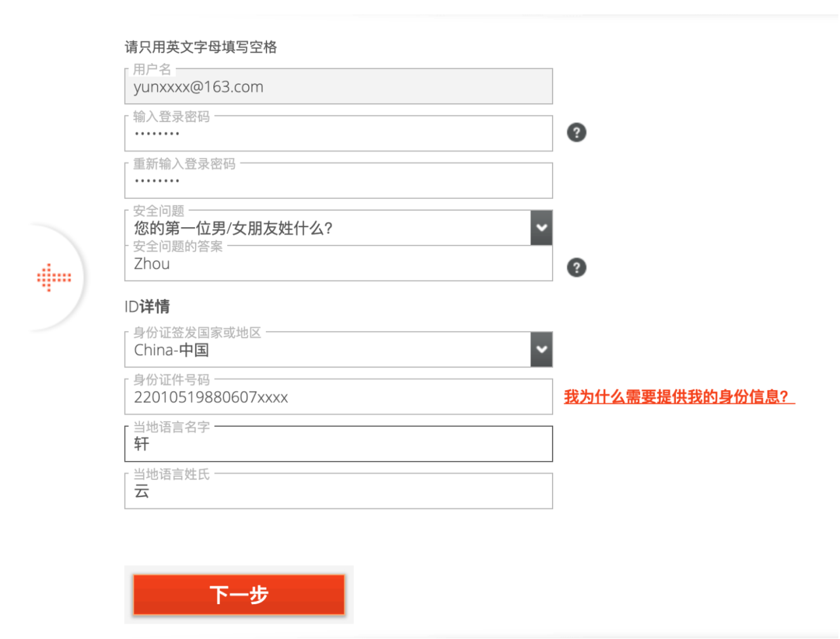Click into the 输入登录密码 field
840x639 pixels.
point(339,133)
